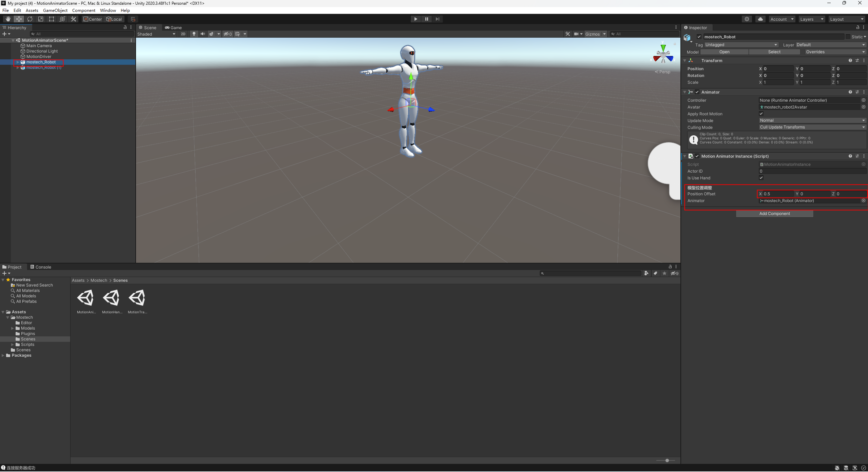Image resolution: width=868 pixels, height=472 pixels.
Task: Toggle 2D view mode
Action: 183,34
